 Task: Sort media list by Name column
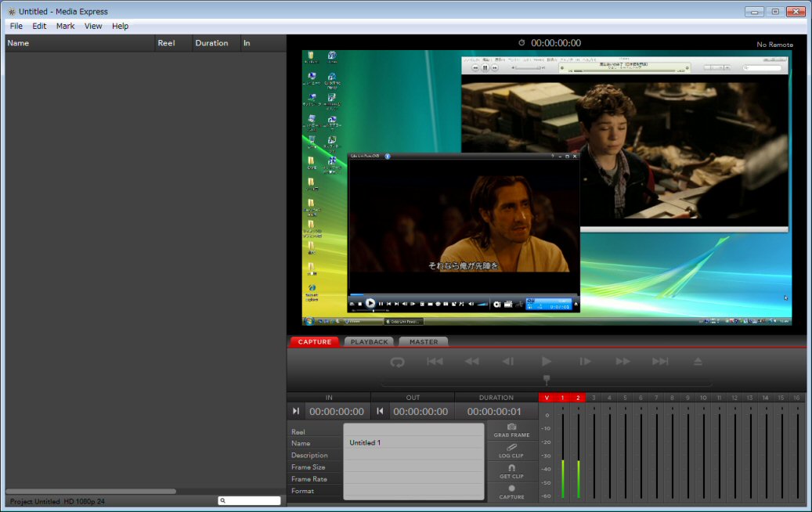(81, 43)
